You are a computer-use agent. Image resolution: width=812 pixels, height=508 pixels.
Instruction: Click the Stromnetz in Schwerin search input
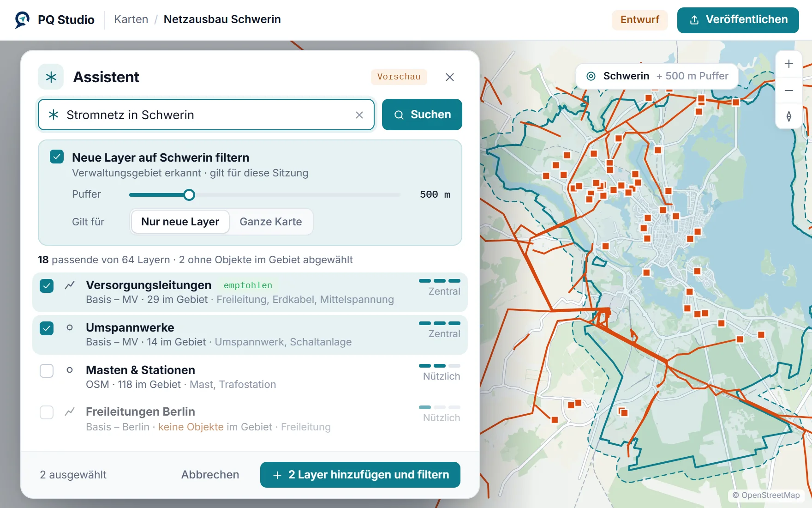click(206, 115)
